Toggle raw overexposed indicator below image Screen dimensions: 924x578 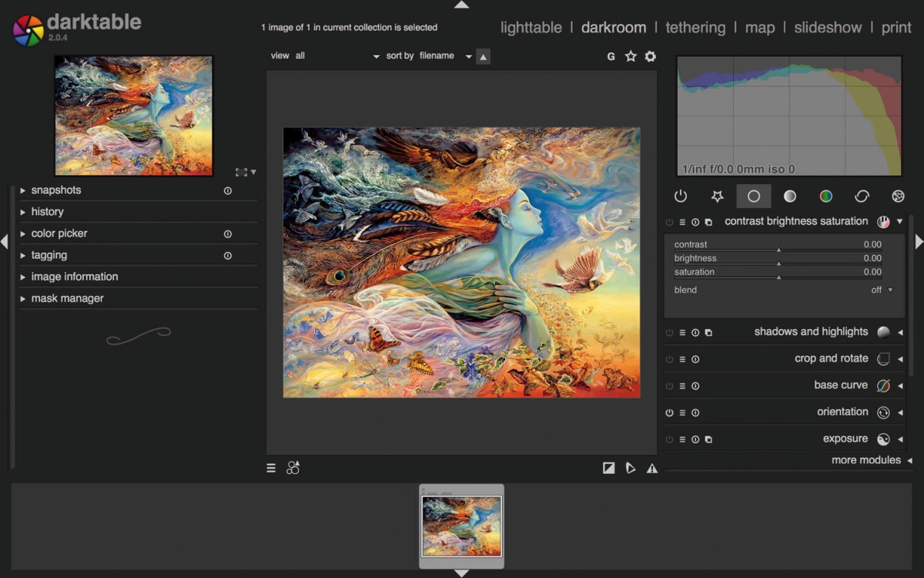(x=609, y=468)
